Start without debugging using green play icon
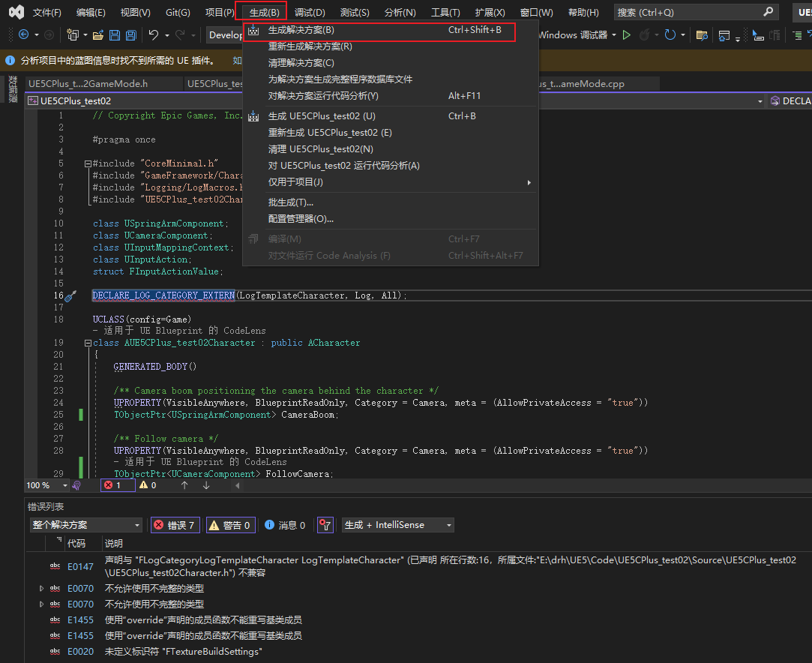The height and width of the screenshot is (663, 812). pos(627,34)
